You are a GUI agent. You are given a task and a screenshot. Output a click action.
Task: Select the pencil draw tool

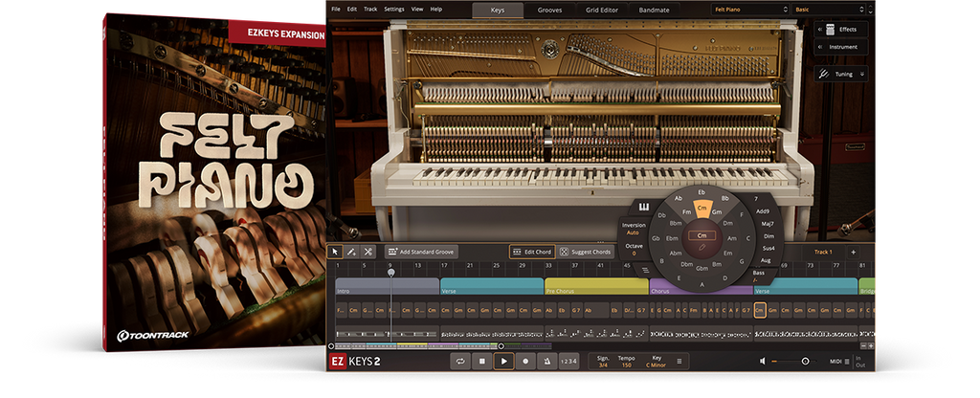pyautogui.click(x=351, y=252)
